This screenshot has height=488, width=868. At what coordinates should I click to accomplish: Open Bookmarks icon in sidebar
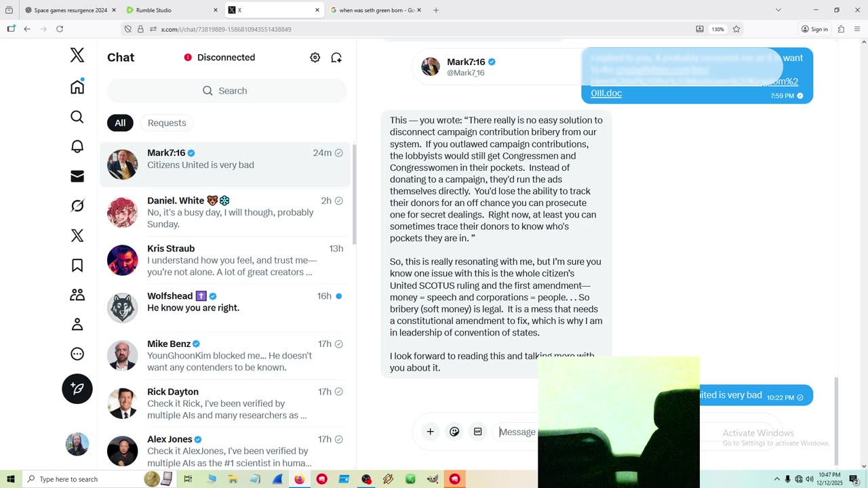pyautogui.click(x=77, y=265)
